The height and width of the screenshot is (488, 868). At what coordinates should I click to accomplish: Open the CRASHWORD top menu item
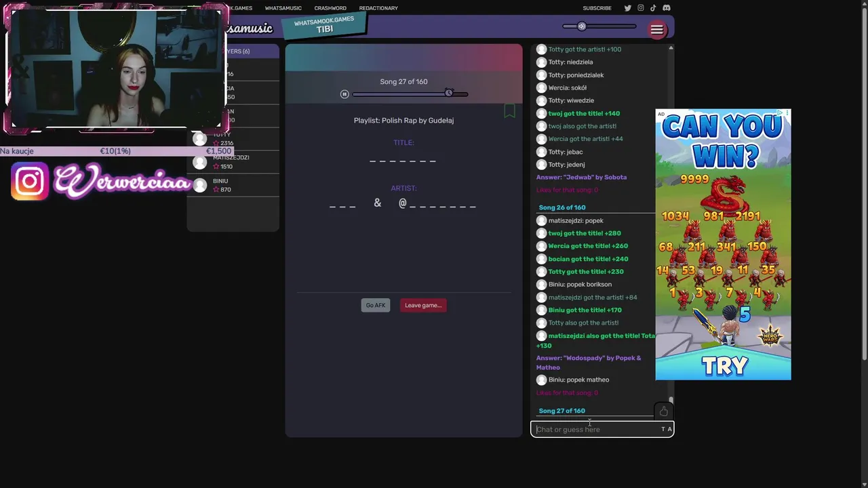(x=330, y=8)
